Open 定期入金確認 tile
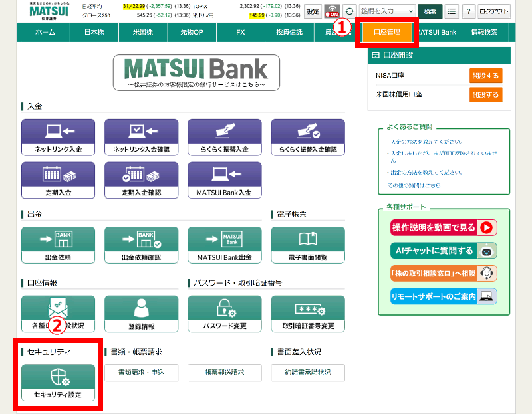Screen dimensions: 532x414 [x=141, y=180]
